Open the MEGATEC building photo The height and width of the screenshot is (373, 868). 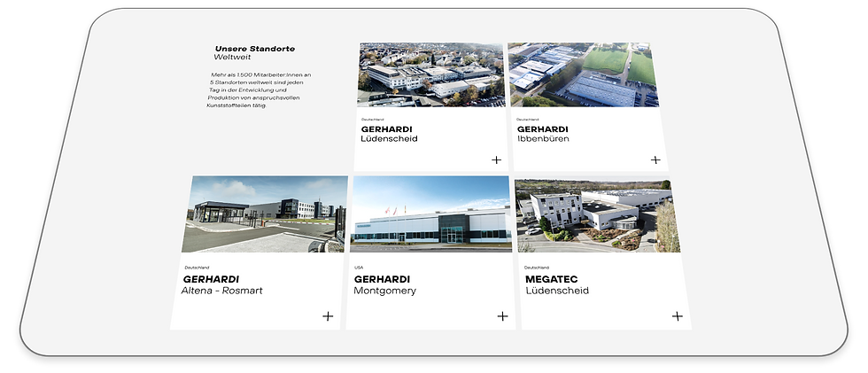pos(598,215)
